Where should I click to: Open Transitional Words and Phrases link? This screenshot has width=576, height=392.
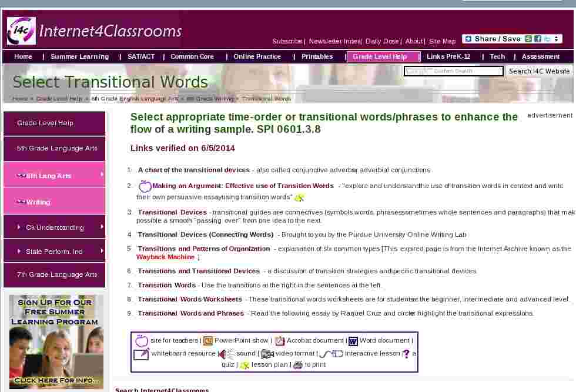(191, 313)
